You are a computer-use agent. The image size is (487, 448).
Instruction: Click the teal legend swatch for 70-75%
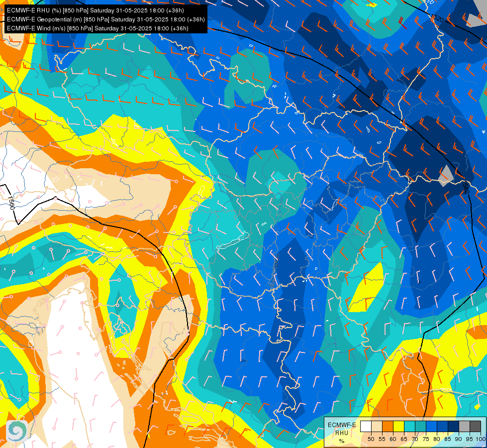point(420,426)
